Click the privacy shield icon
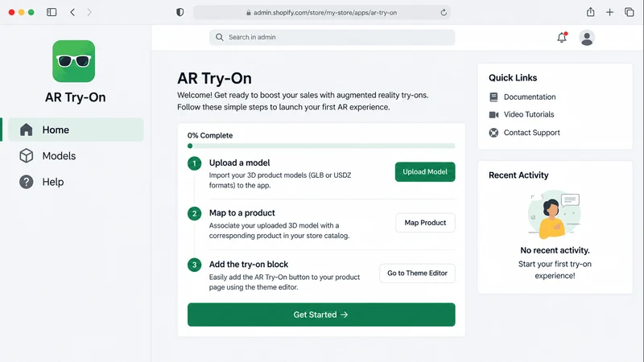This screenshot has height=362, width=644. (x=180, y=12)
